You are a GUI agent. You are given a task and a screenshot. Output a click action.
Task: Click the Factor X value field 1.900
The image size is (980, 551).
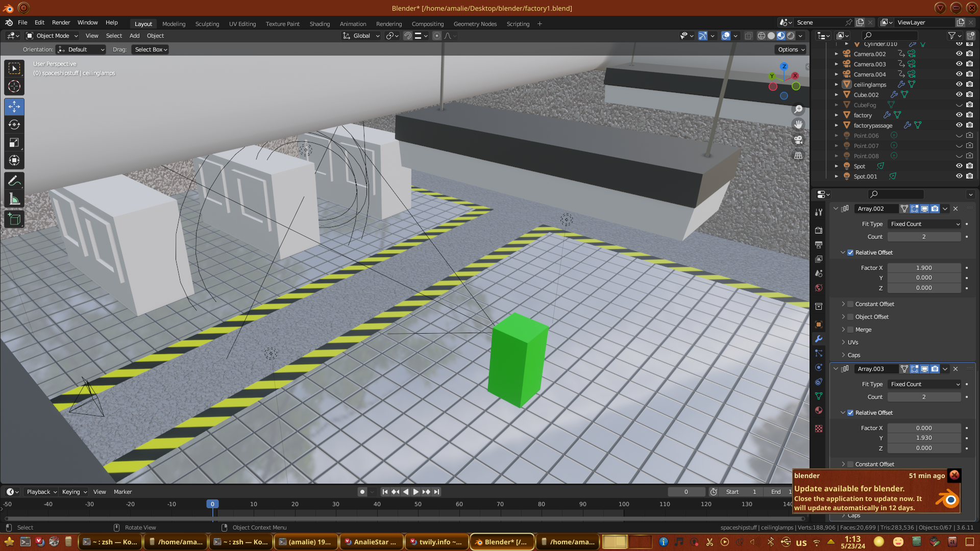(x=924, y=268)
